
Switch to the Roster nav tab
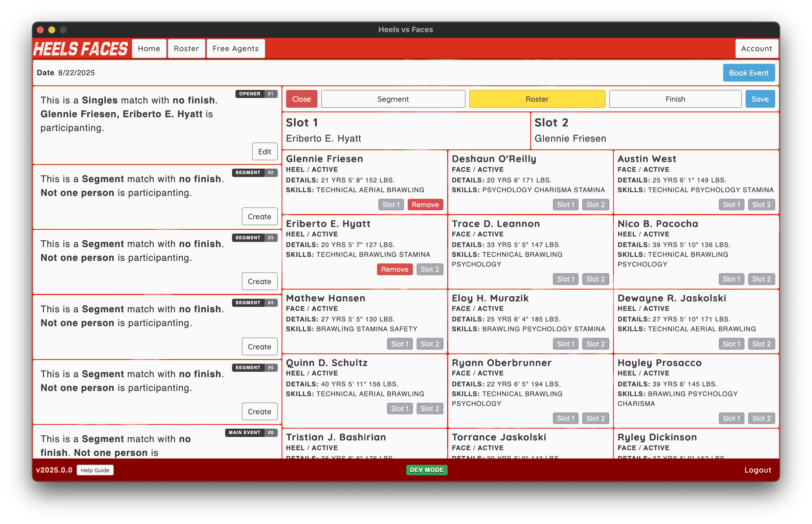(x=186, y=48)
